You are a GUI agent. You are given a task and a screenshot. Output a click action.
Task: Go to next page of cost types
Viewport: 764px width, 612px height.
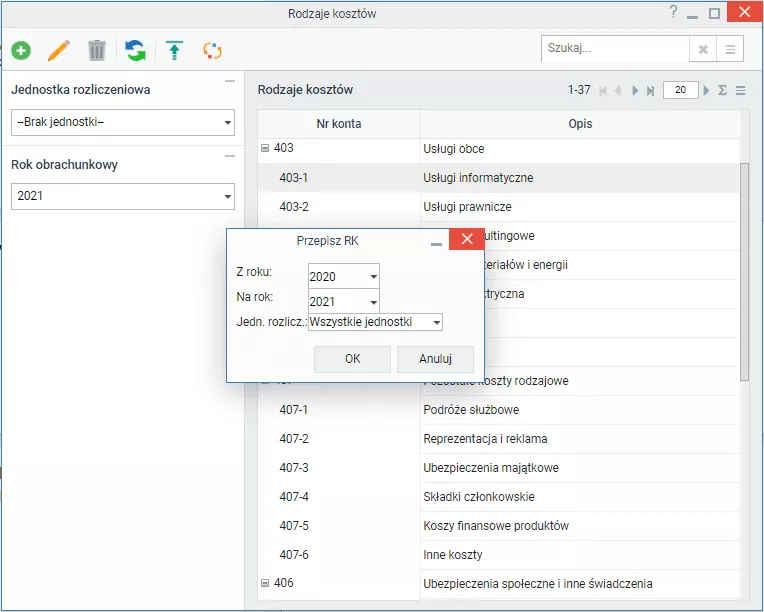(x=635, y=91)
